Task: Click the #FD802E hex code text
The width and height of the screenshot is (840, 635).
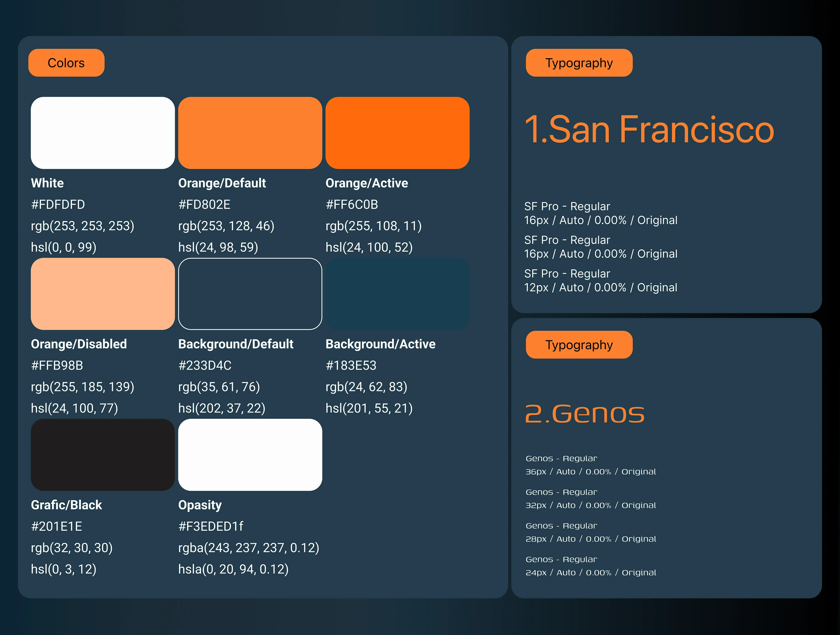Action: pos(204,204)
